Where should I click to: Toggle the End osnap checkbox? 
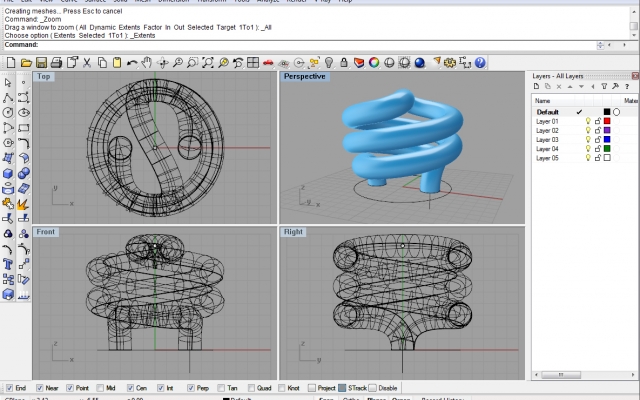coord(9,388)
